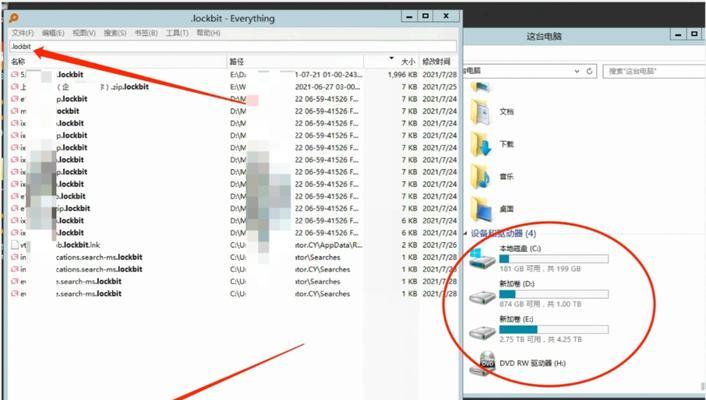Click the refresh icon beside the address bar
Screen dimensions: 706x400
(x=589, y=71)
